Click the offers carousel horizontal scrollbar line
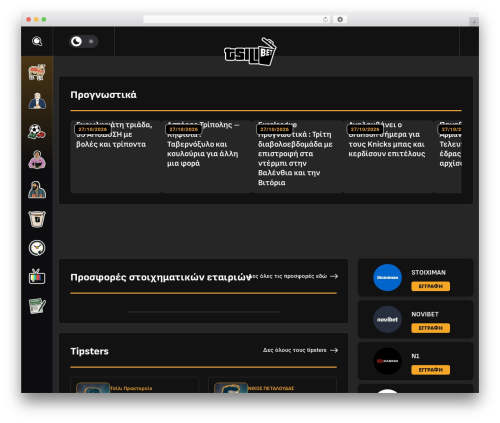 coord(204,312)
